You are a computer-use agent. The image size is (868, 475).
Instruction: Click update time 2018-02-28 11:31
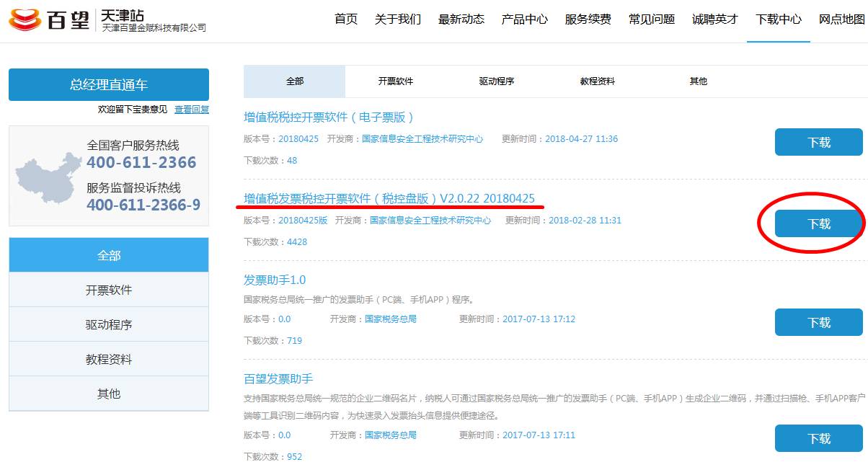(585, 221)
